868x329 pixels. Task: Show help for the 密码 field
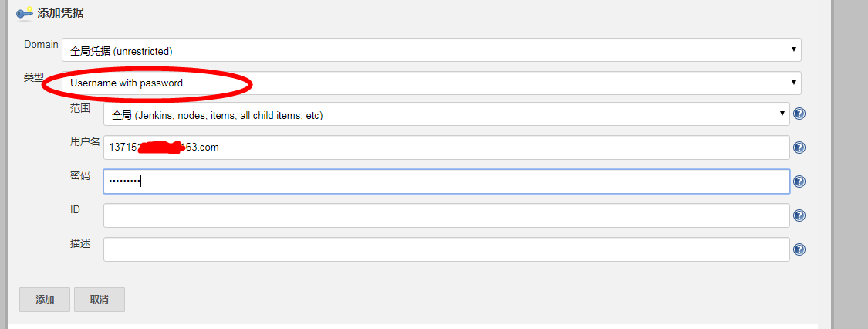[799, 181]
